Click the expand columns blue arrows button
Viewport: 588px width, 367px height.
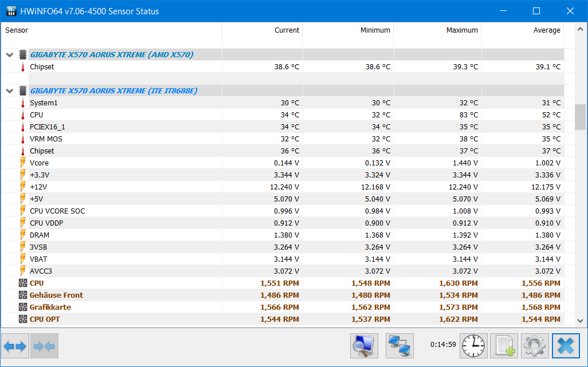click(15, 346)
